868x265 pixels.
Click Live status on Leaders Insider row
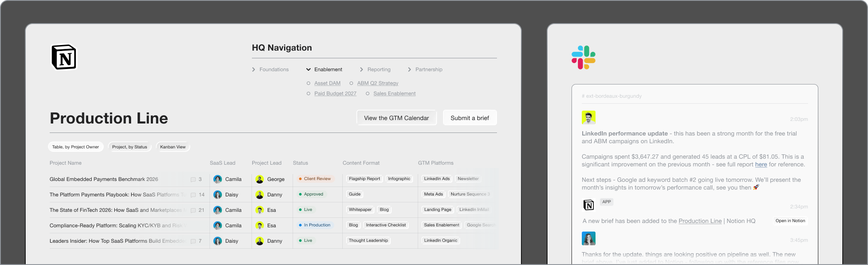click(305, 241)
